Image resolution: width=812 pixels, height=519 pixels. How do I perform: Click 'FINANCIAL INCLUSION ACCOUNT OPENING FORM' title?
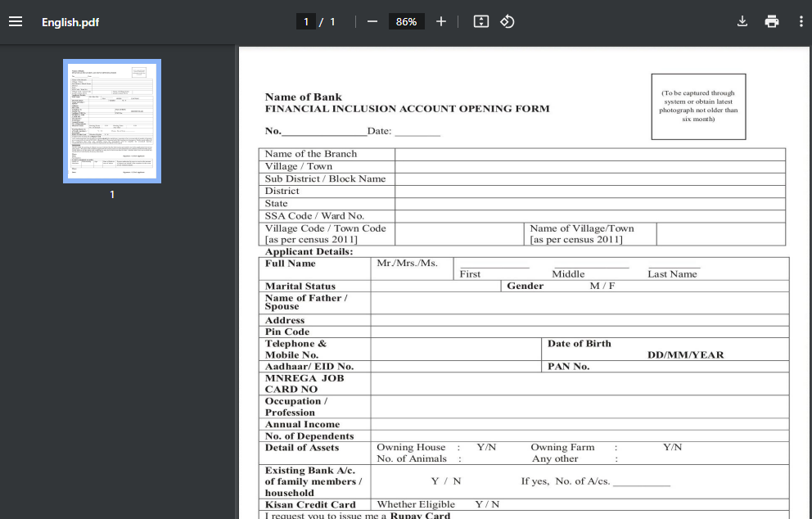(407, 109)
